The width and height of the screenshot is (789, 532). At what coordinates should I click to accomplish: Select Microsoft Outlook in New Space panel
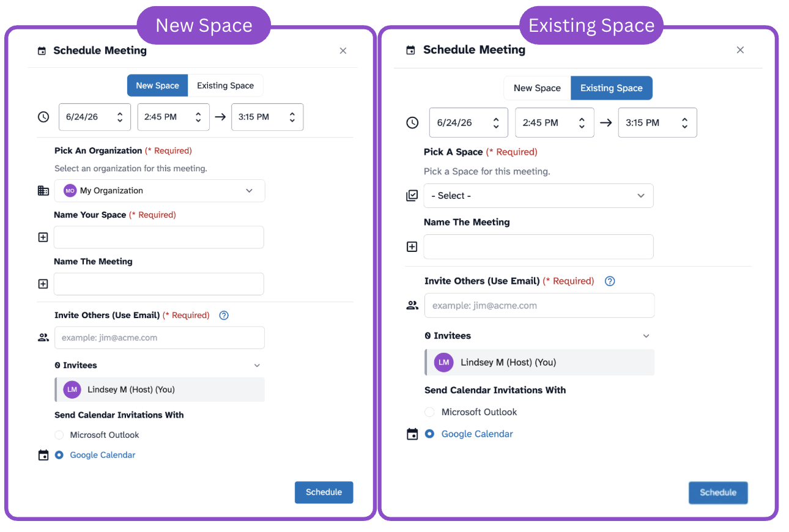point(59,435)
